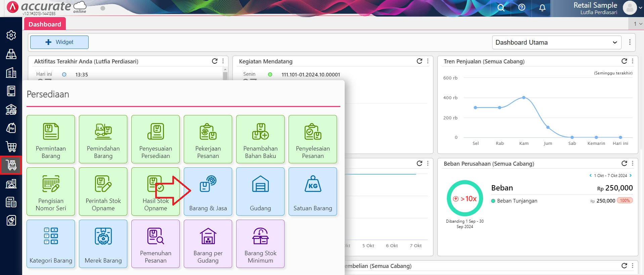The image size is (644, 275).
Task: Open Beban Perusahaan widget menu
Action: pos(633,163)
